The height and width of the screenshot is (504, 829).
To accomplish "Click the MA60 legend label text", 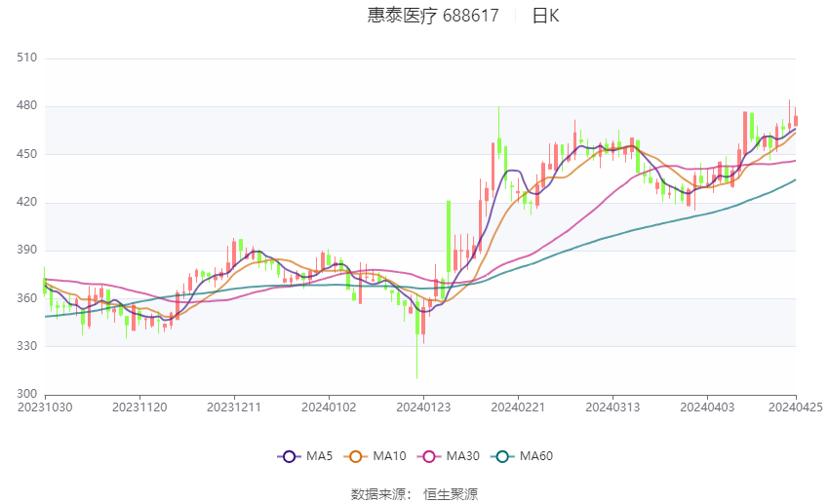I will [x=536, y=456].
